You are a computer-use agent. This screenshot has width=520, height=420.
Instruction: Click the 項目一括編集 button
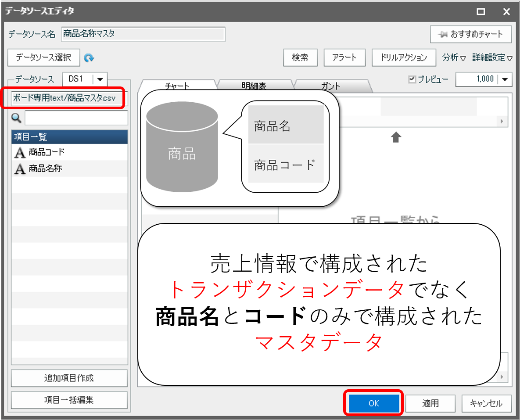pos(69,400)
